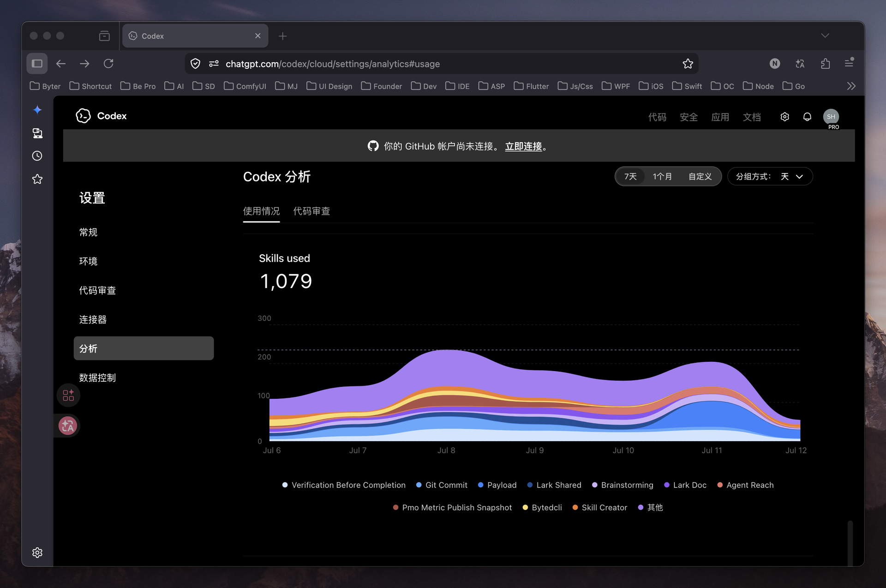Open 环境 environment settings
Screen dimensions: 886x588
pos(88,261)
